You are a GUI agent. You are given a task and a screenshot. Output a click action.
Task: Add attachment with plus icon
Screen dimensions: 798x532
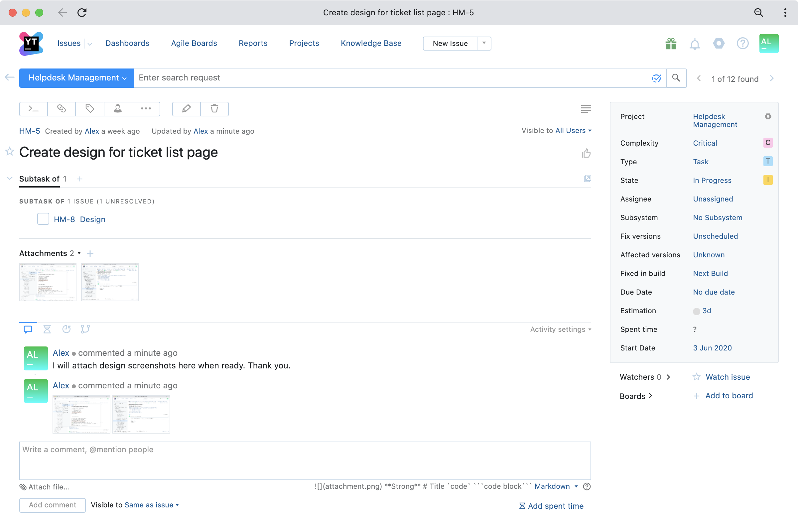pyautogui.click(x=90, y=254)
